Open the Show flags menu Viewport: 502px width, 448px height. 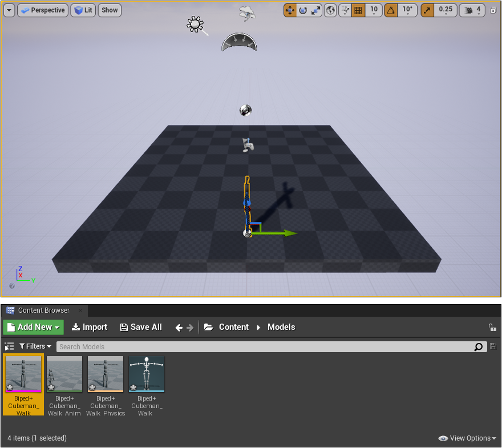[110, 10]
